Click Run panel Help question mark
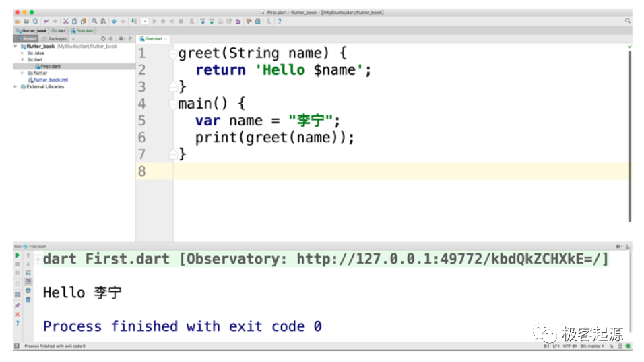 18,324
